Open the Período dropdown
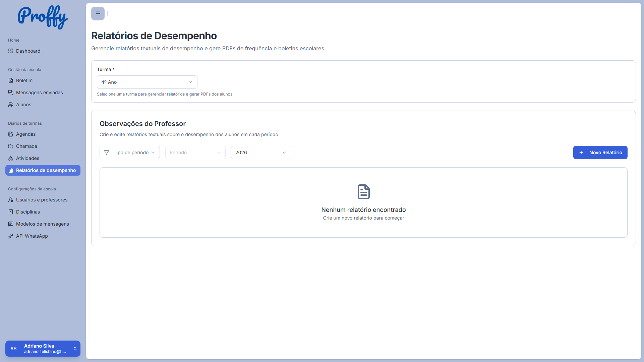The width and height of the screenshot is (644, 362). click(x=195, y=153)
